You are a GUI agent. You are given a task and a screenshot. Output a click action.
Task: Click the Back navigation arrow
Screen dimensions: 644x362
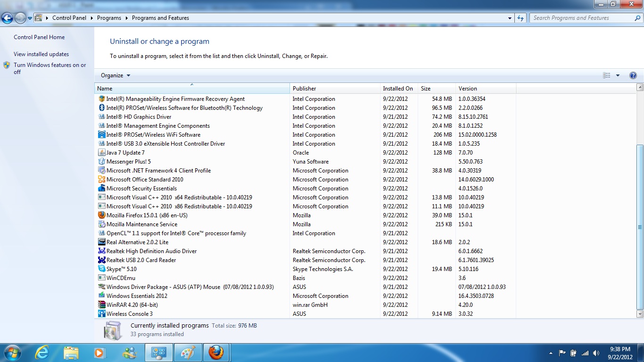click(8, 18)
